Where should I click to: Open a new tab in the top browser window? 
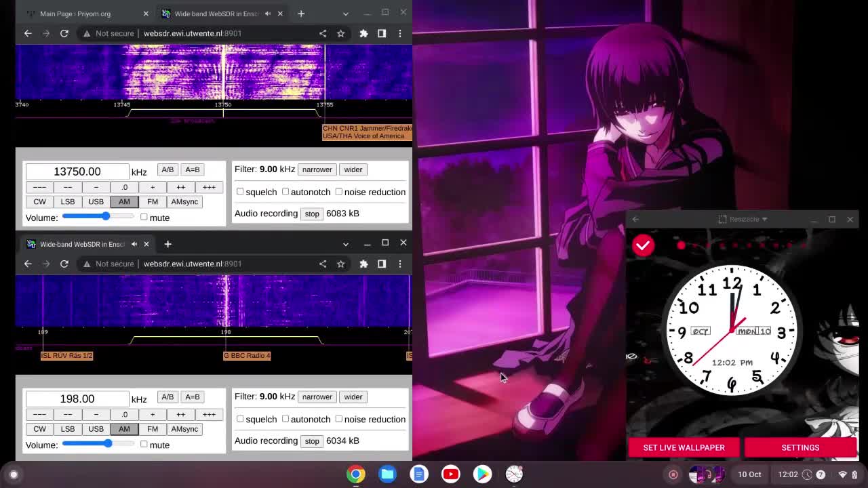[x=301, y=14]
